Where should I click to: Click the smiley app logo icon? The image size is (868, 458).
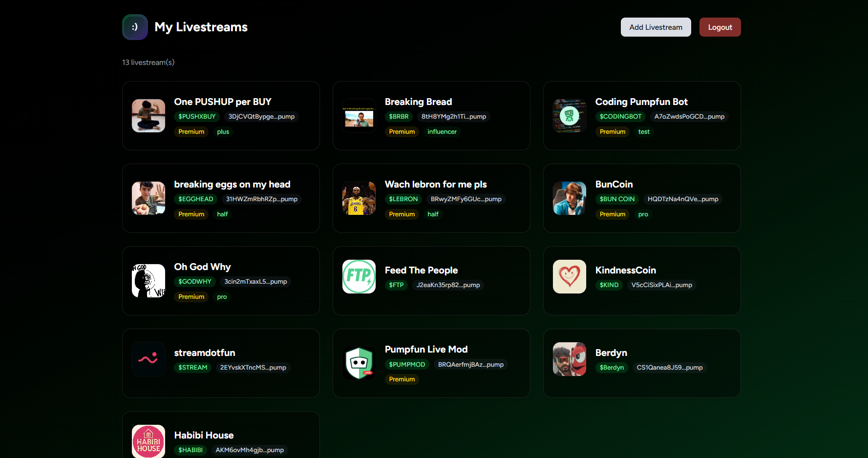[135, 27]
